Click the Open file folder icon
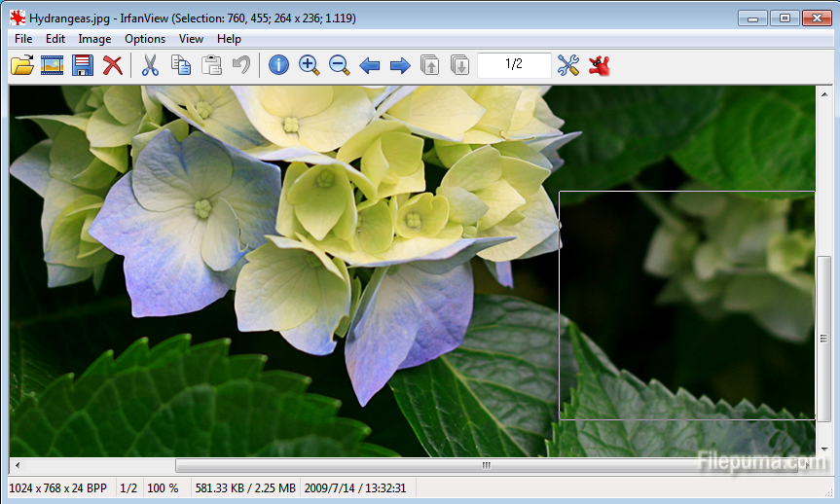 (x=21, y=65)
